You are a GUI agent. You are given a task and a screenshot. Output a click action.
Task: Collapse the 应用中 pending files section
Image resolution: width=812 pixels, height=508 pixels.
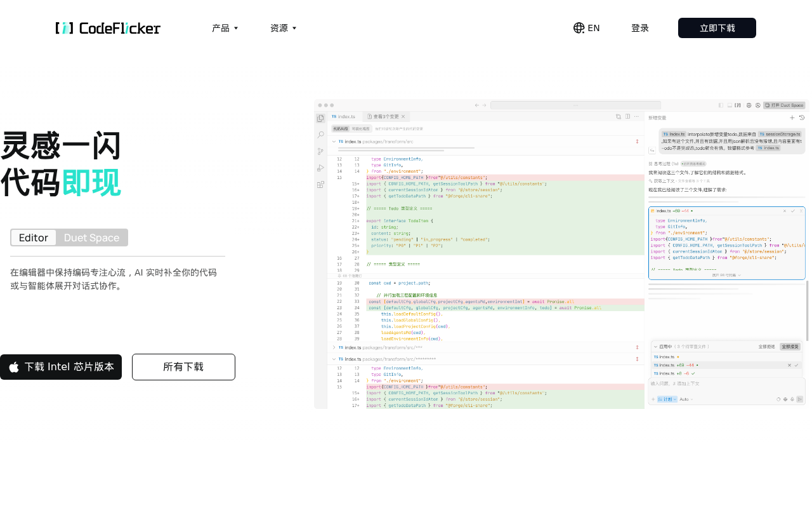coord(655,347)
